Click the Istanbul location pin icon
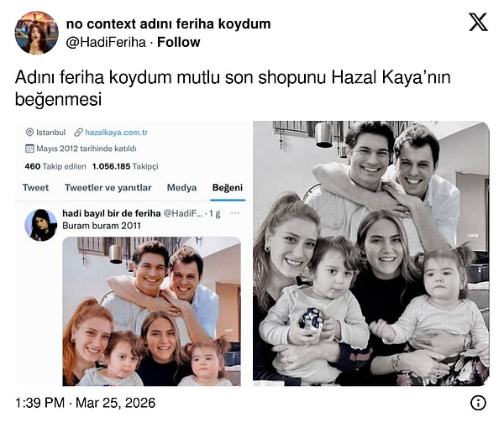 [29, 133]
